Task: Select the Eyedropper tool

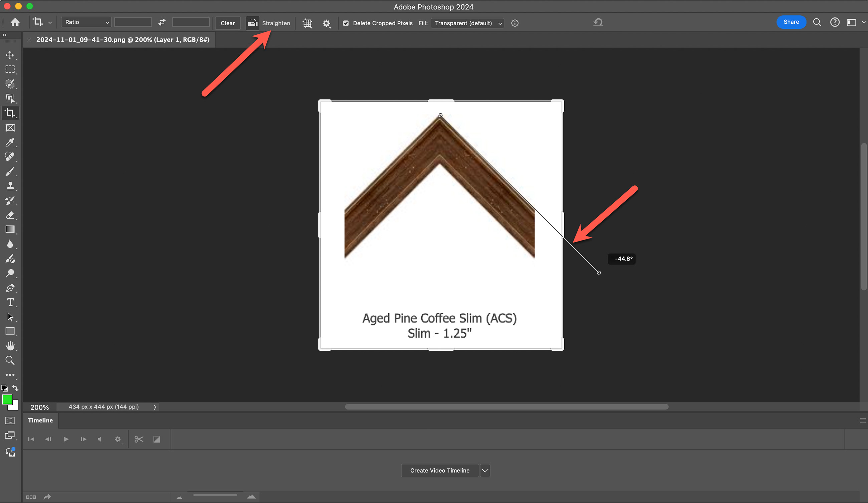Action: tap(10, 142)
